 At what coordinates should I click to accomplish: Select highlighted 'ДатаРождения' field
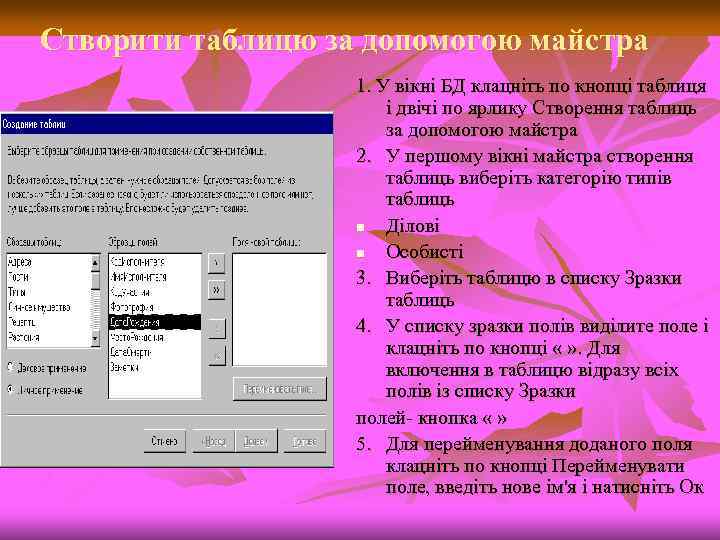(155, 322)
